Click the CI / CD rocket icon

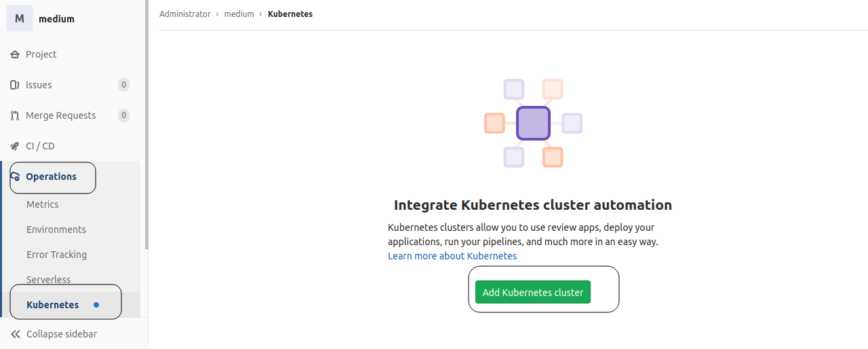point(15,146)
